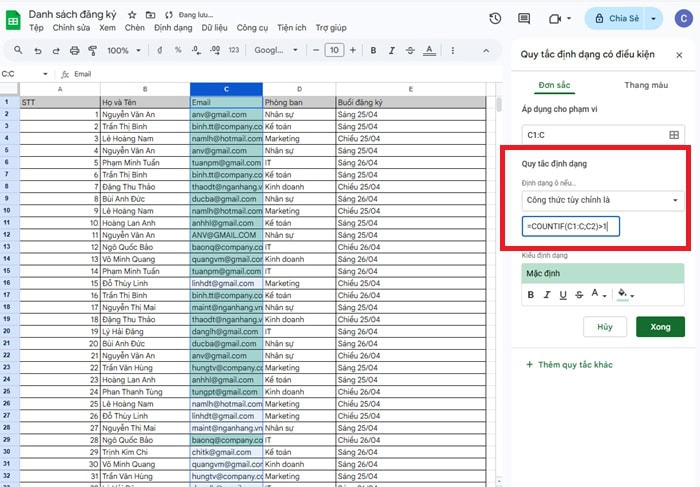Expand the 100% zoom dropdown
Viewport: 700px width, 487px height.
[x=124, y=50]
